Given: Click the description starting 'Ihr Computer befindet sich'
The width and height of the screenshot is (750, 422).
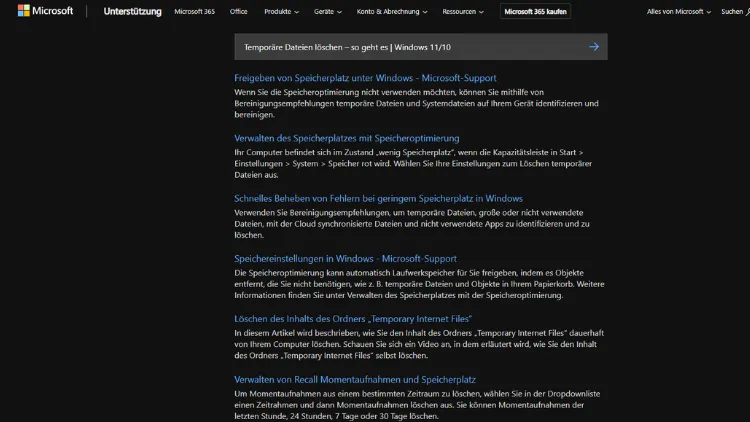Looking at the screenshot, I should coord(413,164).
